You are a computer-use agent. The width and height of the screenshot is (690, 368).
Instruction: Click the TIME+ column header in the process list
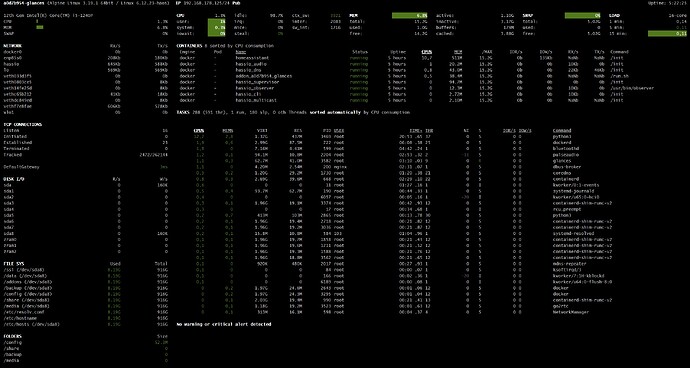click(416, 130)
